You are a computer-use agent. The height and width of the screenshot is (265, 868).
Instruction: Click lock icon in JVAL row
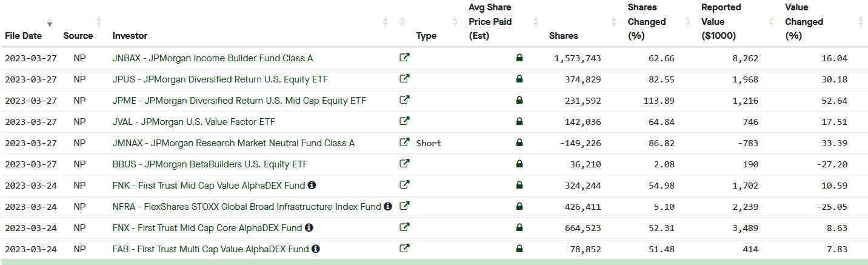(x=519, y=121)
